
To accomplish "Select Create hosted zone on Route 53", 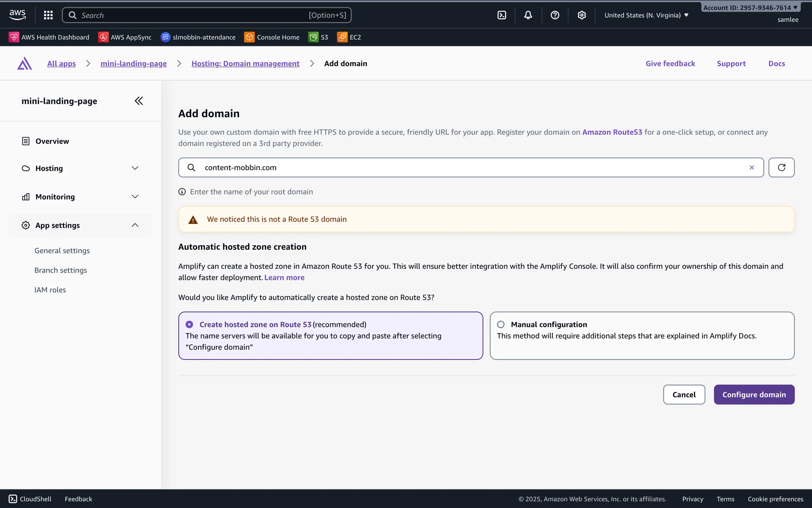I will click(189, 325).
